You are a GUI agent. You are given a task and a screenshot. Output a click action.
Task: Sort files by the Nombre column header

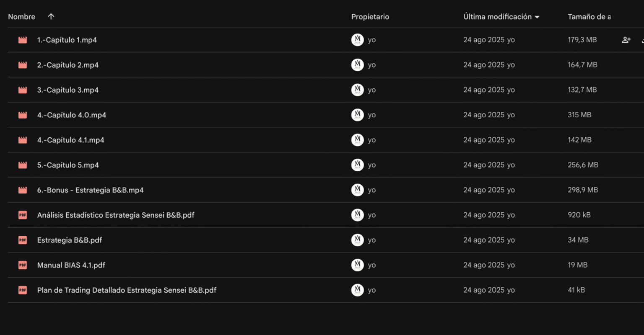tap(22, 17)
